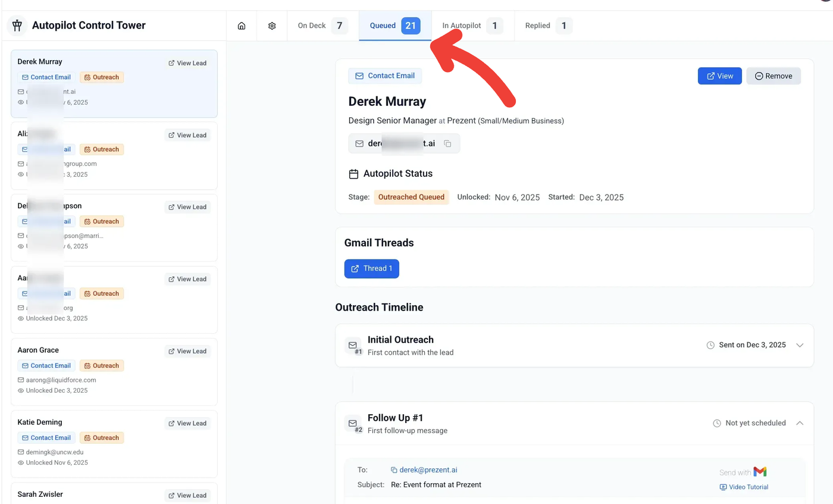Click the blue View button for Derek Murray
Viewport: 833px width, 504px height.
click(x=720, y=76)
